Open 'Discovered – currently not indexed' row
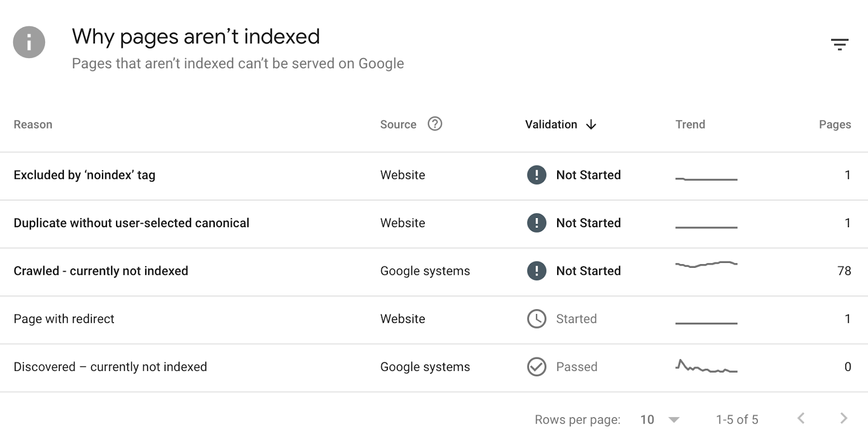 point(110,367)
